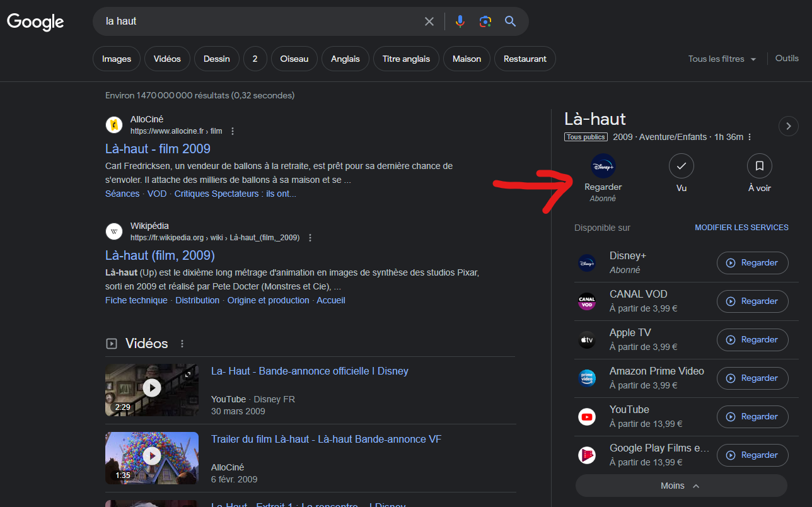
Task: Play the 2:29 bande-annonce officielle thumbnail
Action: (152, 390)
